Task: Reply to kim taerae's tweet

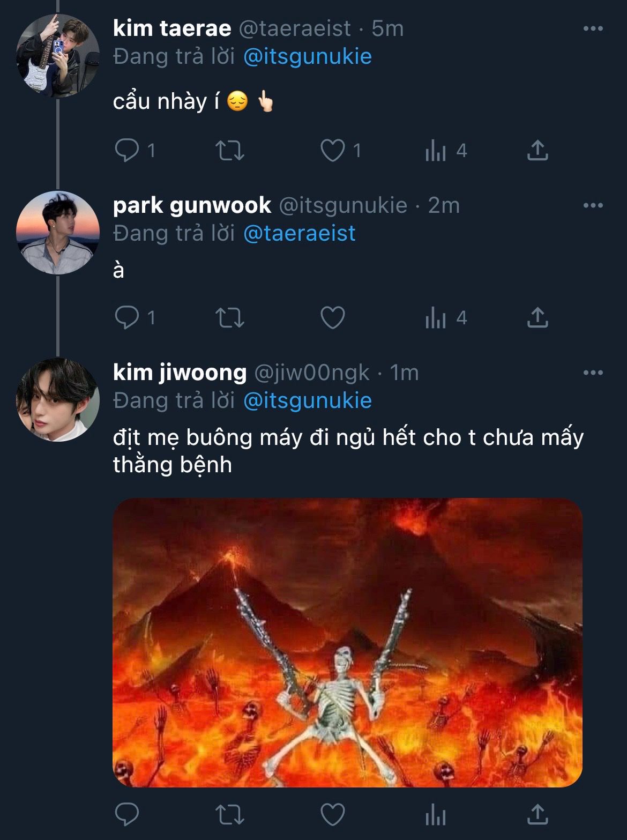Action: click(x=127, y=151)
